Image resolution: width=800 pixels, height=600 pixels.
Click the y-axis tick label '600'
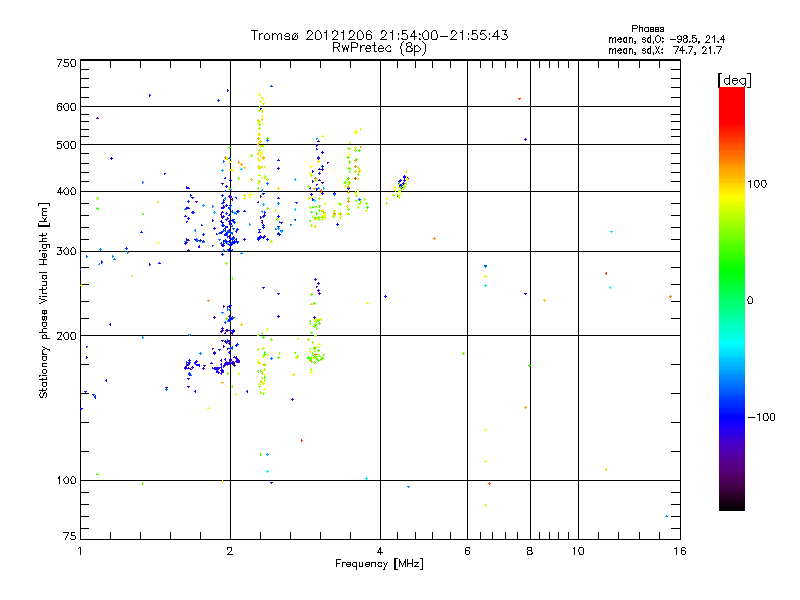click(x=66, y=107)
